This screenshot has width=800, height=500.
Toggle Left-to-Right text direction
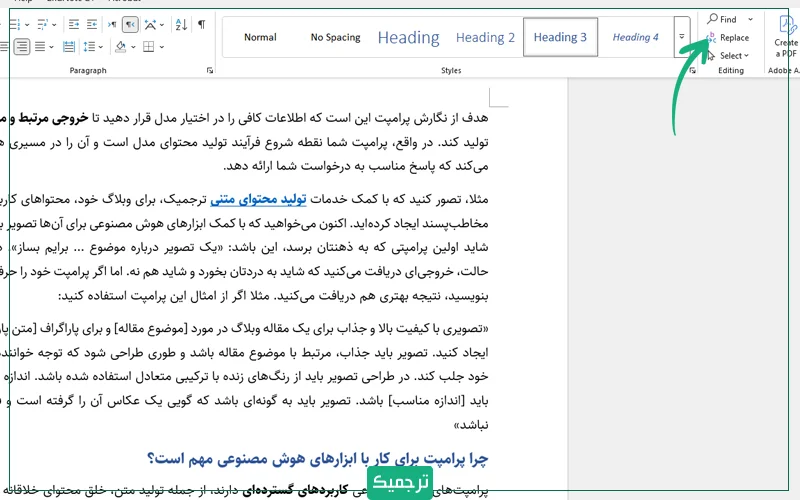click(x=112, y=24)
